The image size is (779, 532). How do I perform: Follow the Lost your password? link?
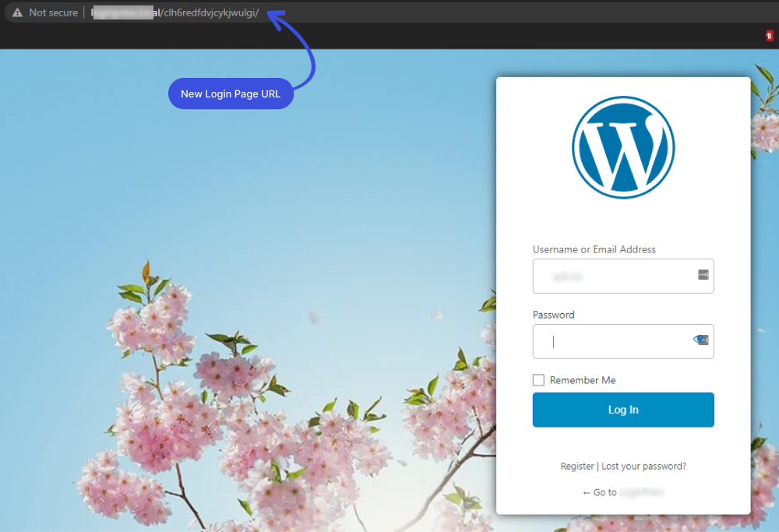[644, 466]
